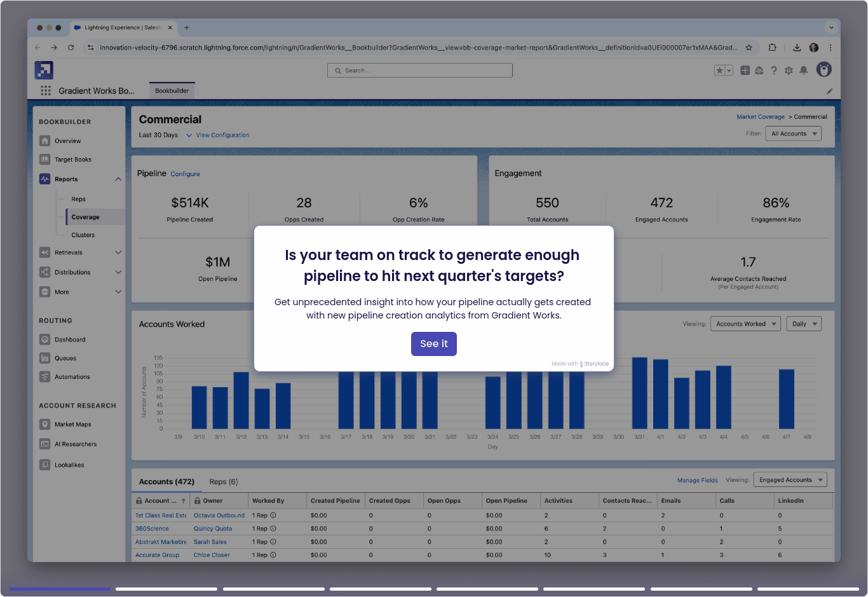Image resolution: width=868 pixels, height=597 pixels.
Task: Open the Setup gear icon
Action: pos(789,71)
